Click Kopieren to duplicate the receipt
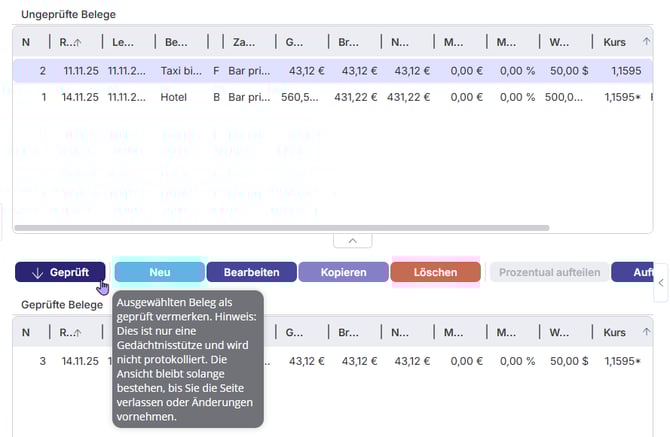The height and width of the screenshot is (437, 670). coord(343,272)
